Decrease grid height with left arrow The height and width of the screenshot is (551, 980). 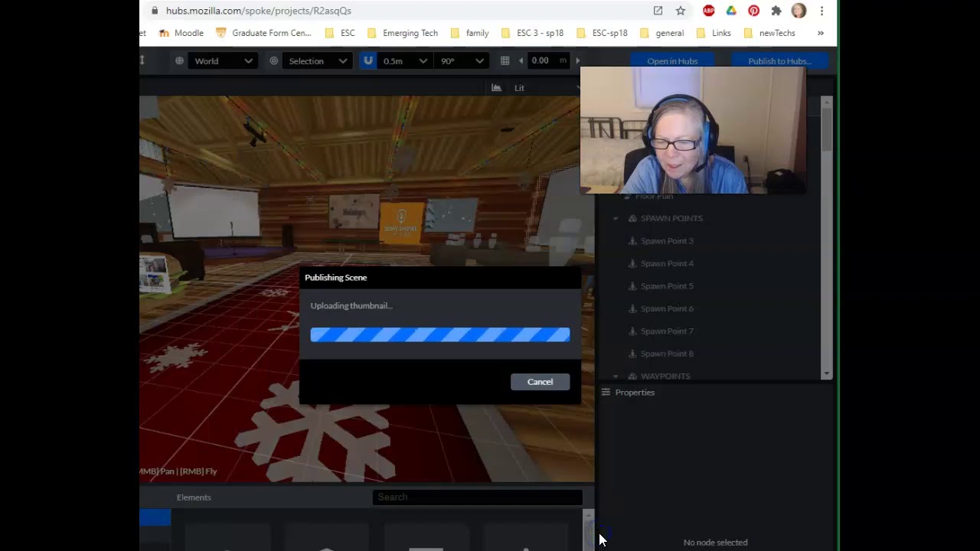[521, 61]
